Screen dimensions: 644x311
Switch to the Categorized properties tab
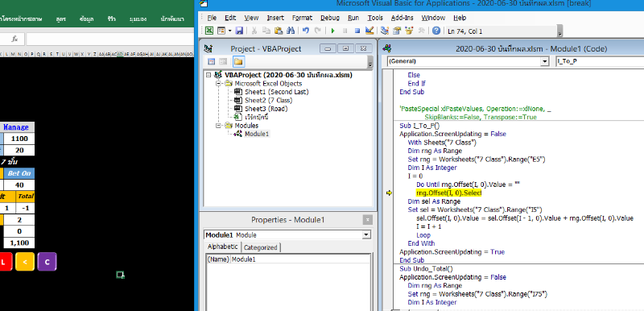click(260, 247)
